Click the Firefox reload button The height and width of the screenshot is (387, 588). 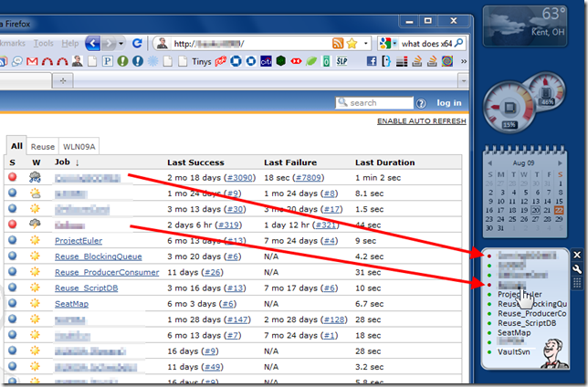[137, 44]
